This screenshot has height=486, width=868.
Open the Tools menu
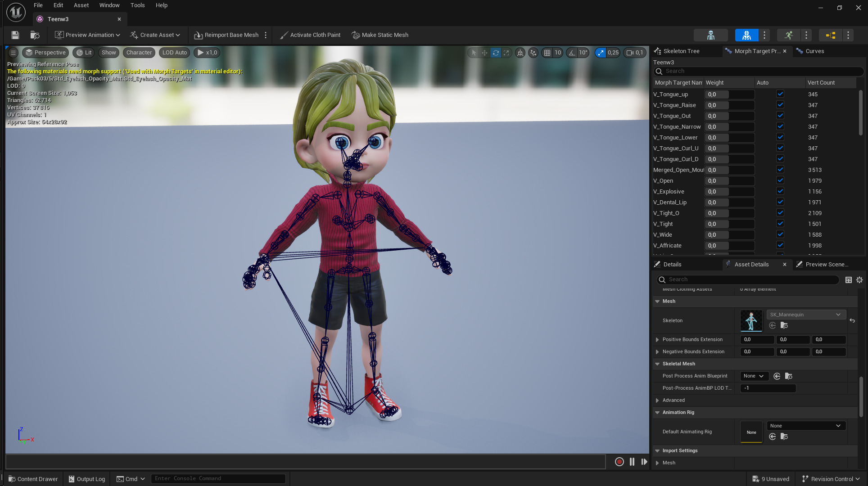138,5
